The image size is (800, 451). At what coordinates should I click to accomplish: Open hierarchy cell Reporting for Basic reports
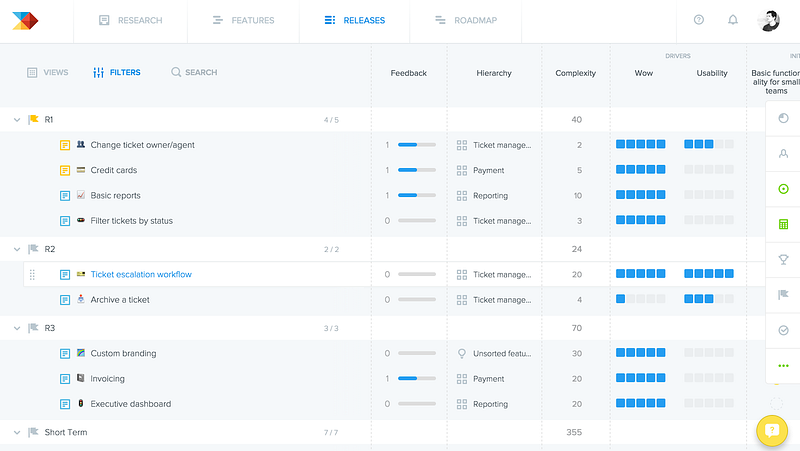(x=482, y=196)
